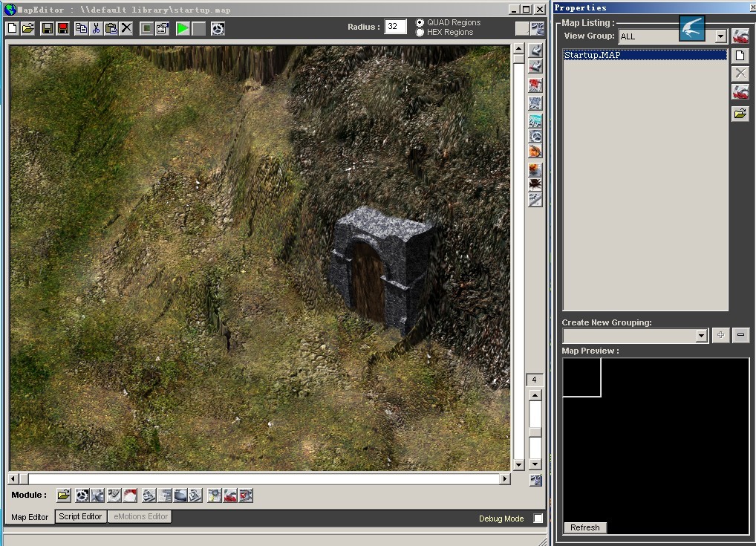This screenshot has width=756, height=546.
Task: Click the Refresh button in Map Preview
Action: pyautogui.click(x=585, y=527)
